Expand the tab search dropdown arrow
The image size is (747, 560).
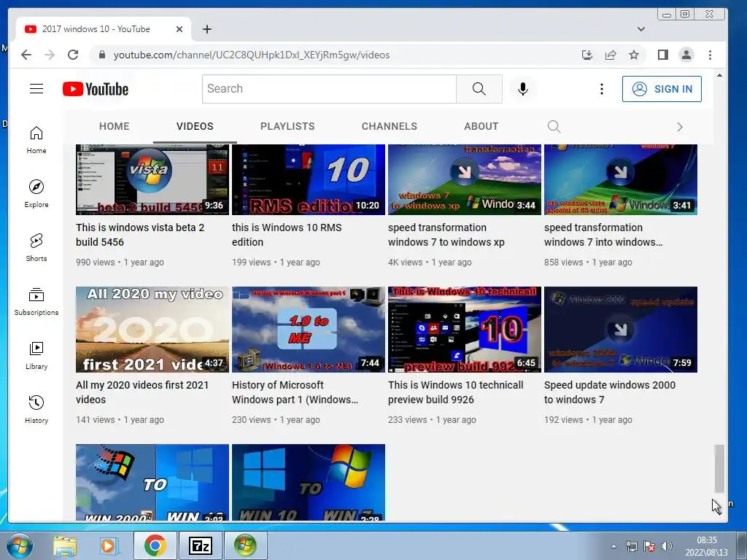tap(641, 29)
